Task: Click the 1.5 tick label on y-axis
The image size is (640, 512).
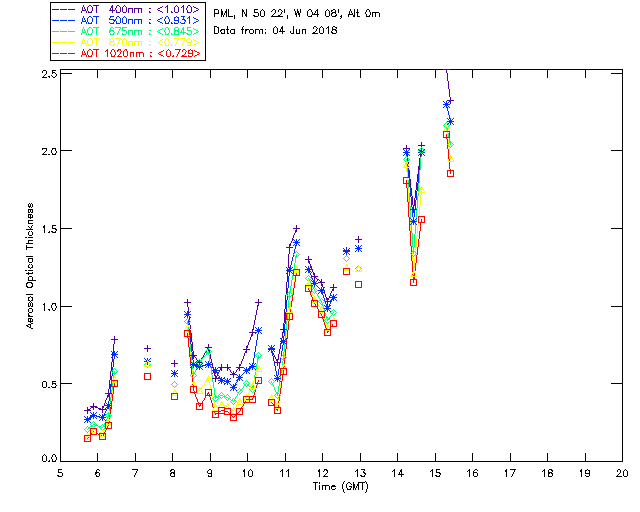Action: tap(46, 229)
